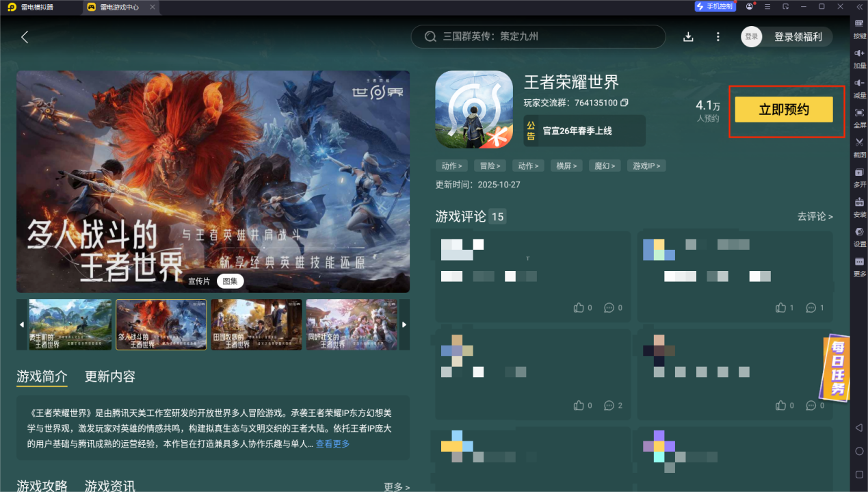This screenshot has width=868, height=492.
Task: Select the 更新内容 tab
Action: 110,376
